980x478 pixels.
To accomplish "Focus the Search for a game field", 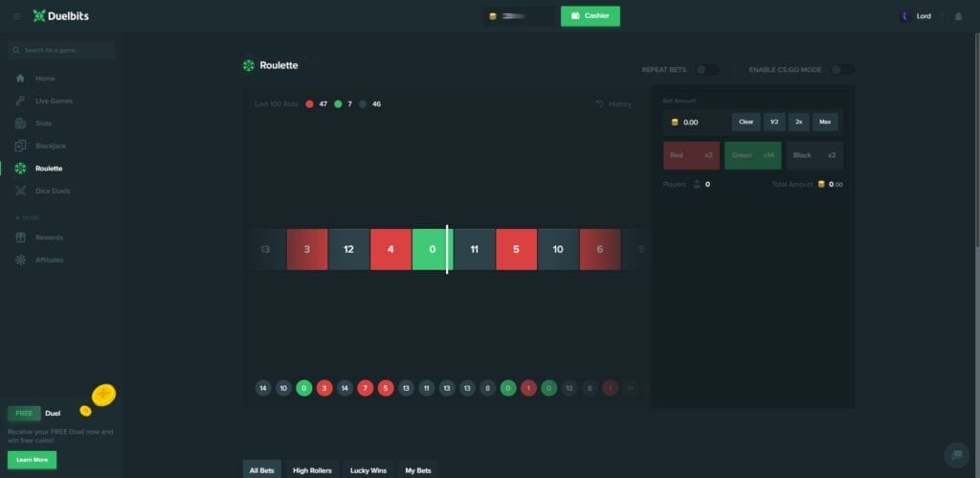I will [61, 50].
